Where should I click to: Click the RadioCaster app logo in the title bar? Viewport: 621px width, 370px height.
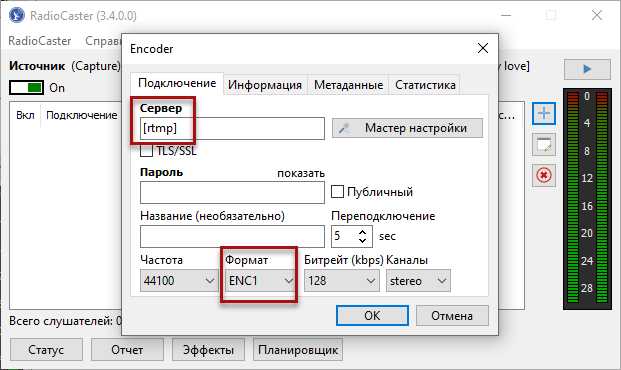(17, 15)
